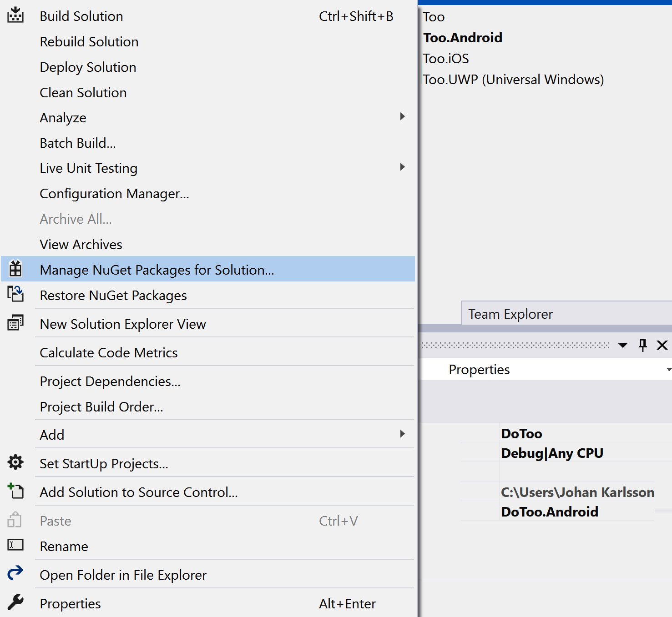Select Open Folder in File Explorer
Image resolution: width=672 pixels, height=617 pixels.
[x=208, y=575]
